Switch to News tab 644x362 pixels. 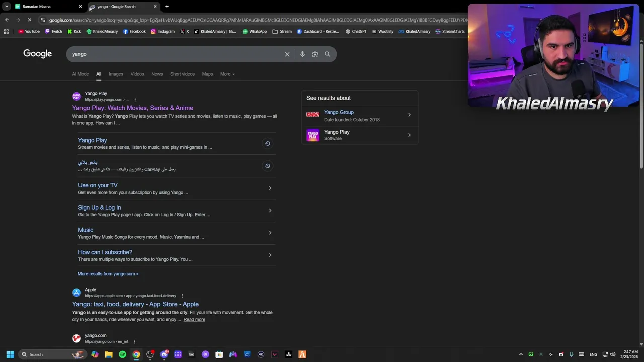[x=157, y=74]
